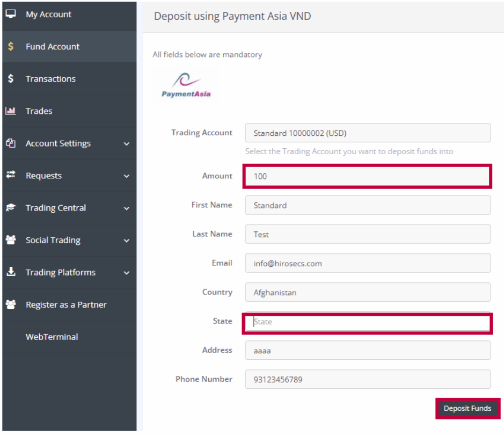Click the Fund Account dollar icon
Viewport: 504px width, 435px height.
pyautogui.click(x=11, y=47)
